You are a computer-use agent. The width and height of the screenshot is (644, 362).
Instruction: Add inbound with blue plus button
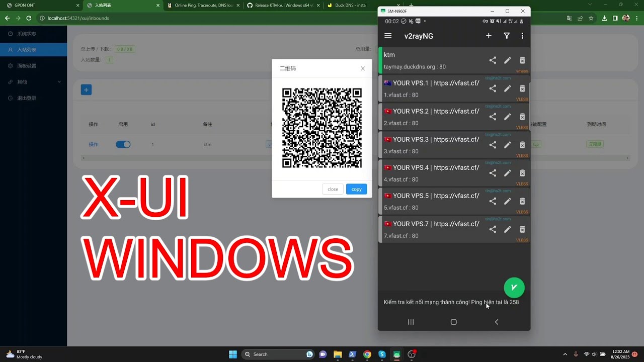pyautogui.click(x=86, y=90)
